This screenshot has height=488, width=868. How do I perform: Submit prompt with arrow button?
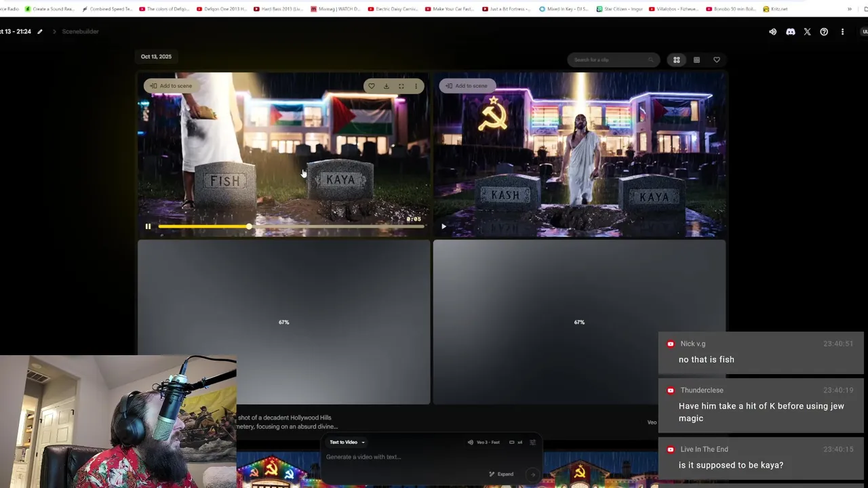pyautogui.click(x=532, y=474)
